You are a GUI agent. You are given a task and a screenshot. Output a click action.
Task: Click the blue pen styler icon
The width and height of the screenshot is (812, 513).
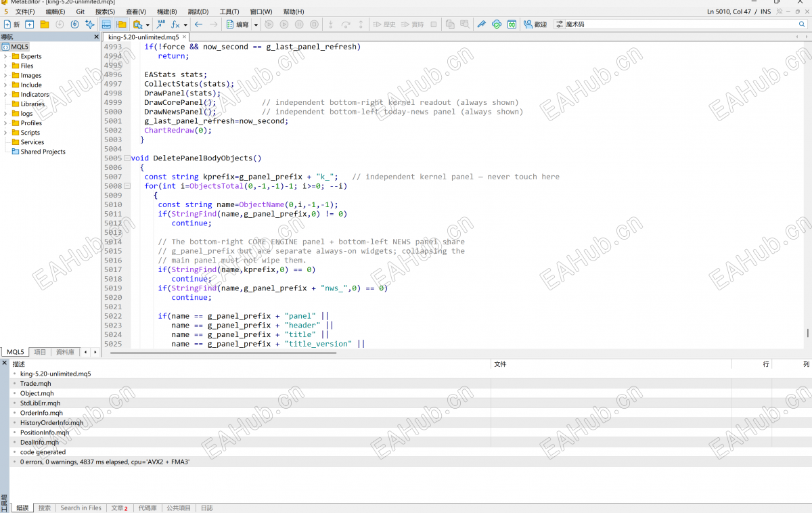pyautogui.click(x=482, y=24)
